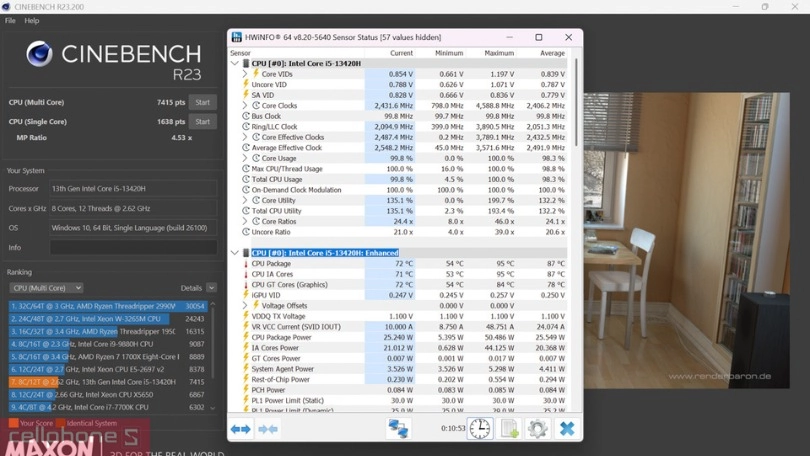Open the CPU (Multi Core) ranking dropdown
The image size is (810, 456).
(46, 288)
